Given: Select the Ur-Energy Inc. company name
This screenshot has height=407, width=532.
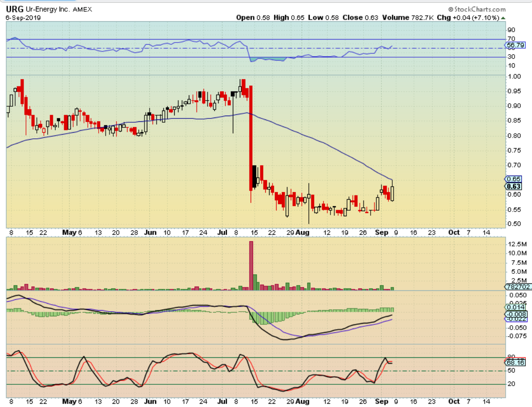Looking at the screenshot, I should click(48, 9).
